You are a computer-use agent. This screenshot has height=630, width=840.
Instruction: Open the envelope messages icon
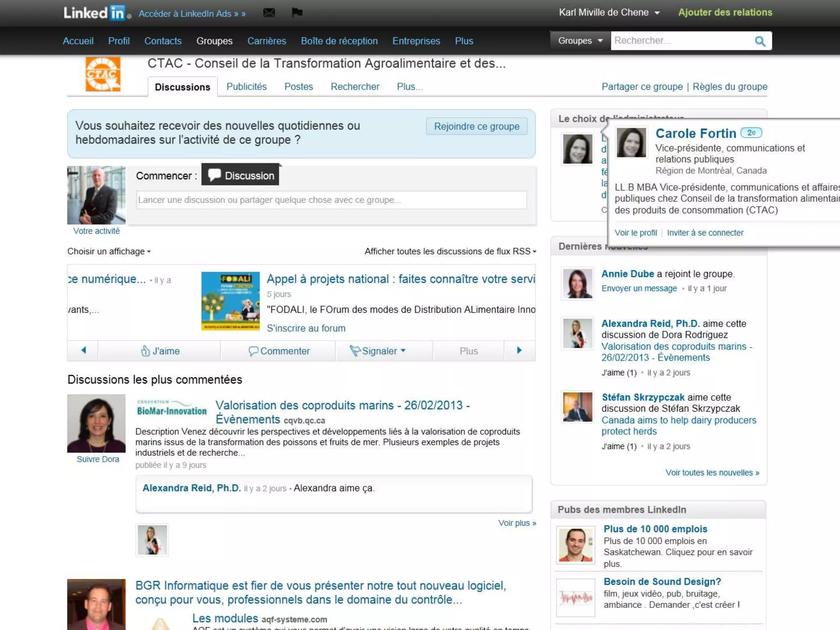269,13
